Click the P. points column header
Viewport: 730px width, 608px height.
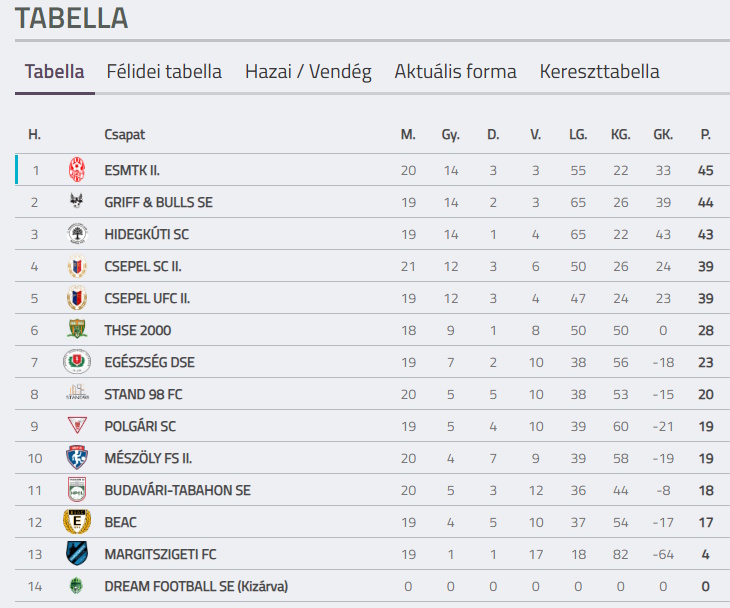point(705,134)
